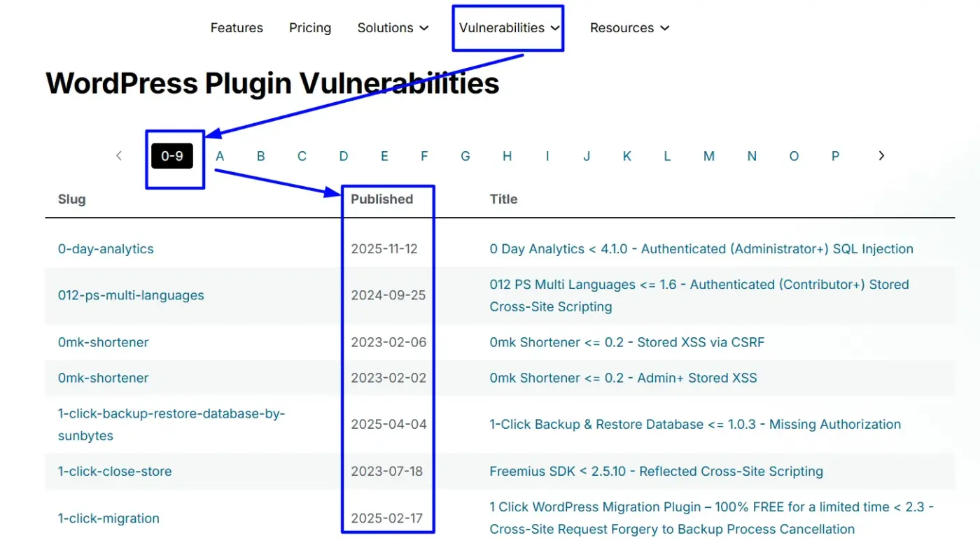The width and height of the screenshot is (980, 545).
Task: Filter plugins by letter L
Action: [x=667, y=156]
